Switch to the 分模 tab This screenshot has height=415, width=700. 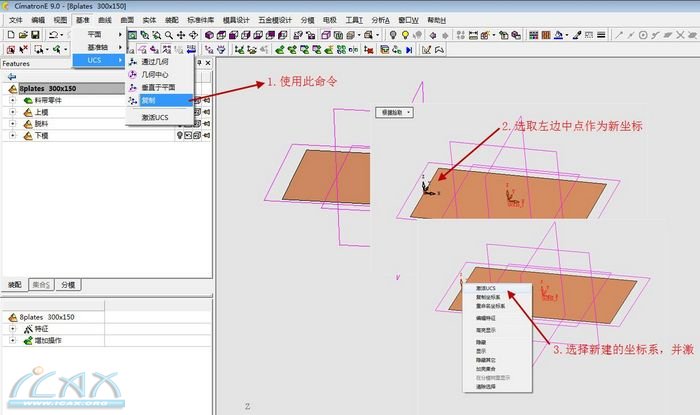69,284
